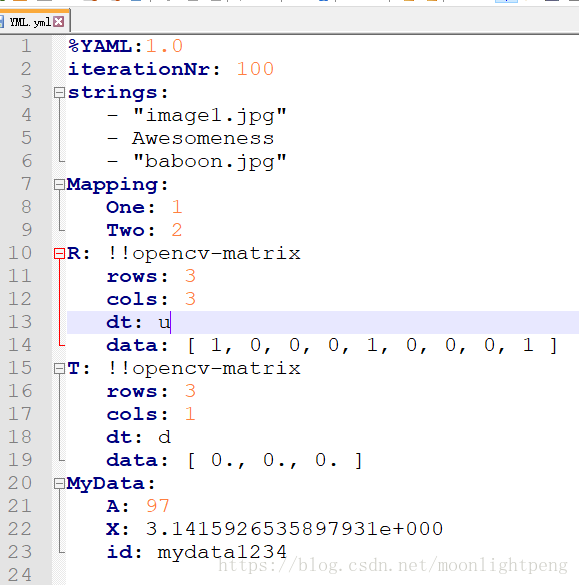Image resolution: width=579 pixels, height=585 pixels.
Task: Collapse the R: opencv-matrix fold block
Action: [x=59, y=253]
